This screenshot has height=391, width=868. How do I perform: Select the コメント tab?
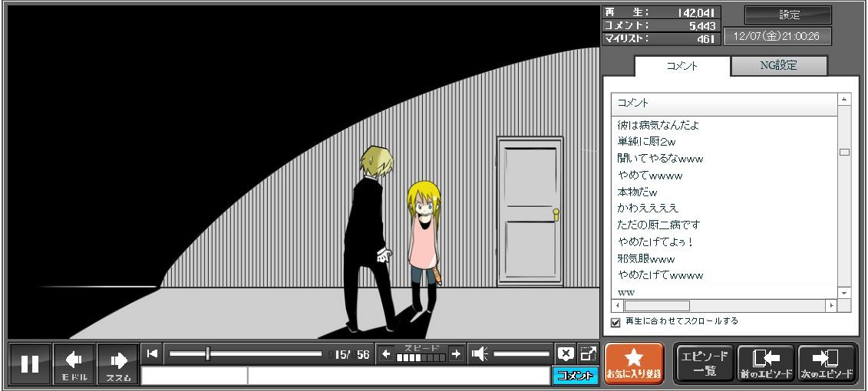pyautogui.click(x=682, y=66)
